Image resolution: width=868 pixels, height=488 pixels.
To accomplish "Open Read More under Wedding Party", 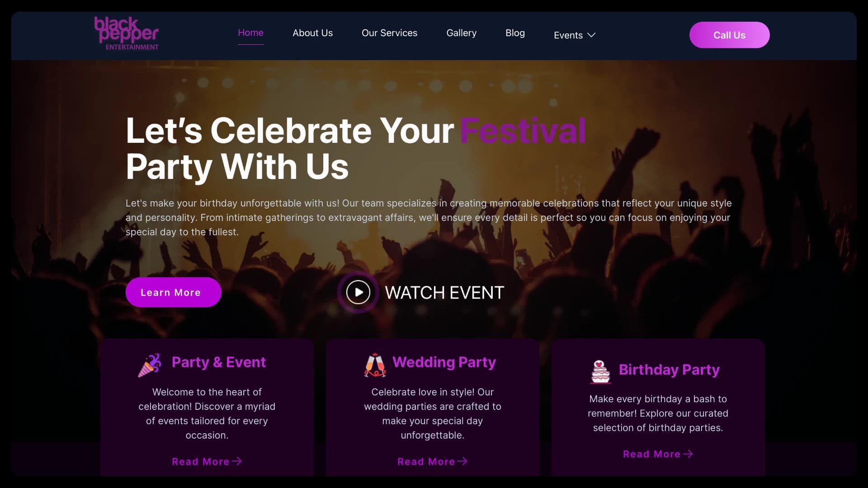I will 427,461.
